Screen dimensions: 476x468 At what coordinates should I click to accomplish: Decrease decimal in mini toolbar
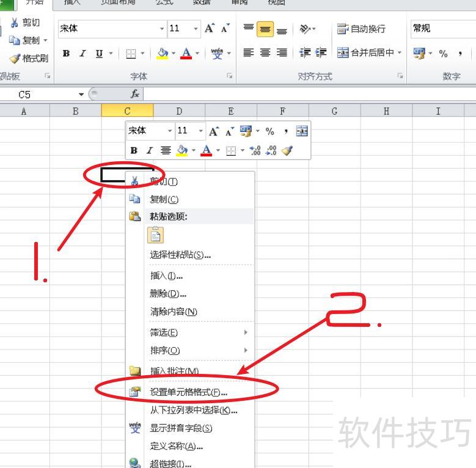271,150
